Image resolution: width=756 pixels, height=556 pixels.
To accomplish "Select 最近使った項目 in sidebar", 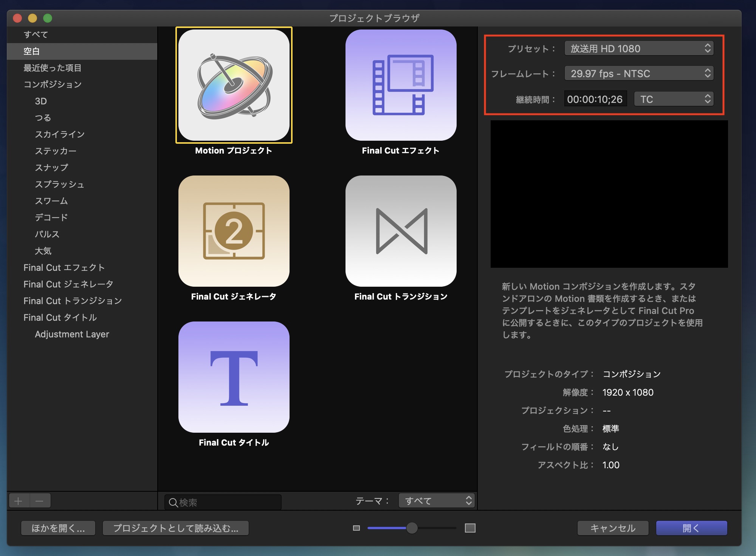I will pyautogui.click(x=53, y=68).
